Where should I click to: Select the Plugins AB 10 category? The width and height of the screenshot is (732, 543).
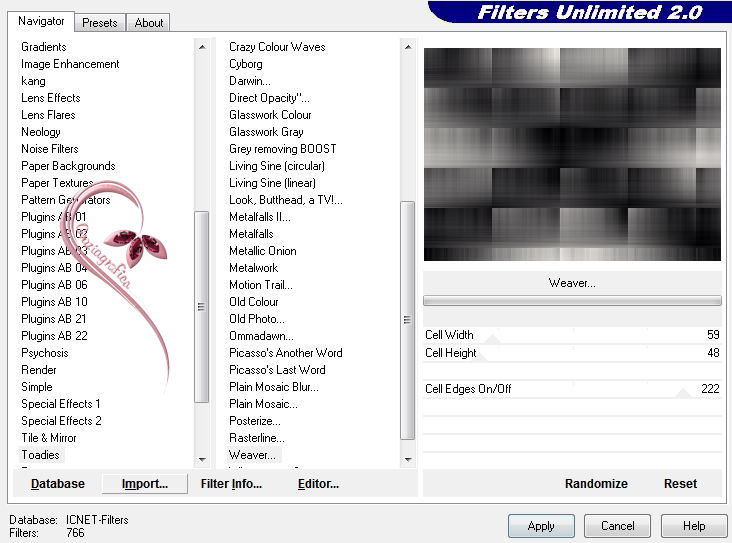click(x=54, y=302)
